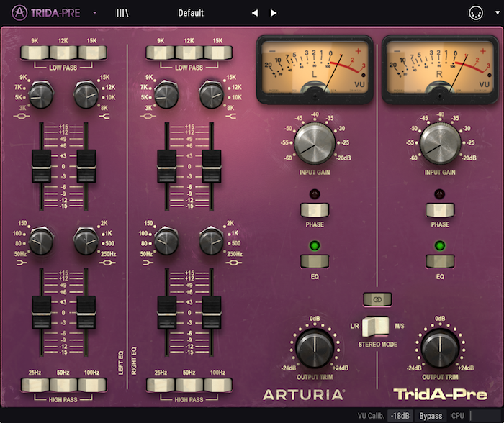Load the previous preset with left arrow
The image size is (504, 423).
coord(255,13)
